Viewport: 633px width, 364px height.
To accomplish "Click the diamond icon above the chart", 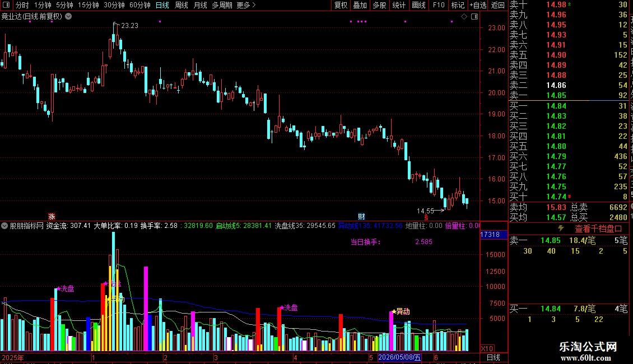I will [464, 17].
